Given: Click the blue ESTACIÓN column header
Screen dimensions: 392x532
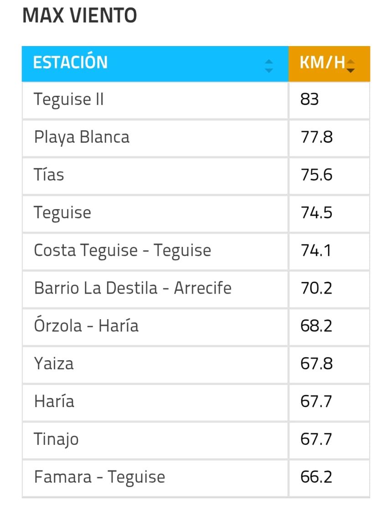Looking at the screenshot, I should click(137, 63).
